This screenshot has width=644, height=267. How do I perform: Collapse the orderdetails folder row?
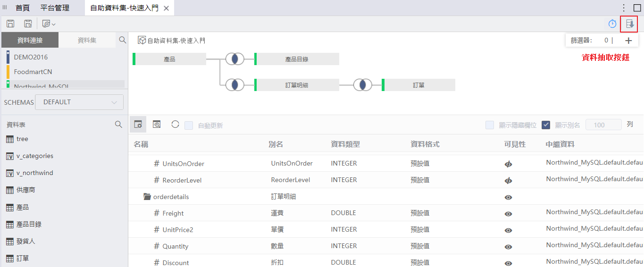point(147,197)
